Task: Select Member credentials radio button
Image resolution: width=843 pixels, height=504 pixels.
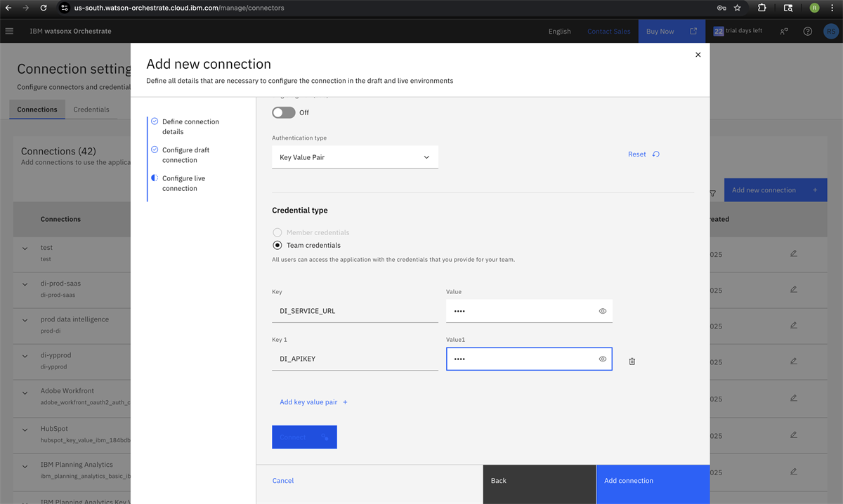Action: coord(277,232)
